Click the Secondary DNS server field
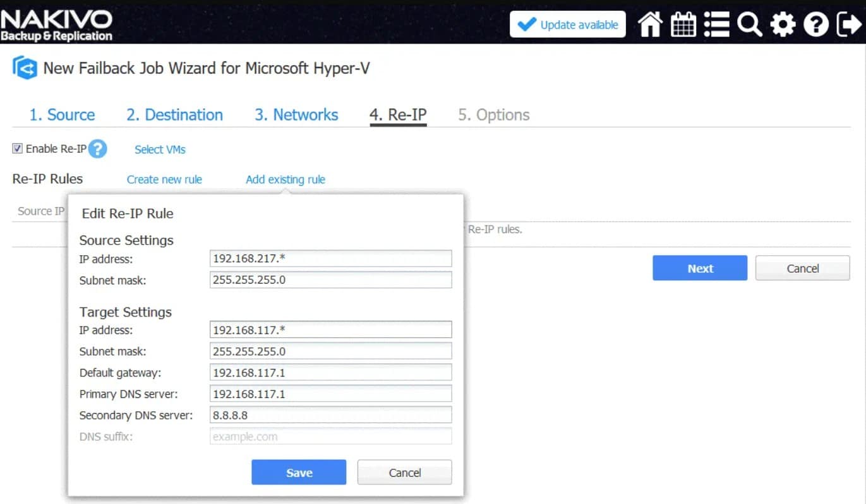866x504 pixels. [x=330, y=414]
